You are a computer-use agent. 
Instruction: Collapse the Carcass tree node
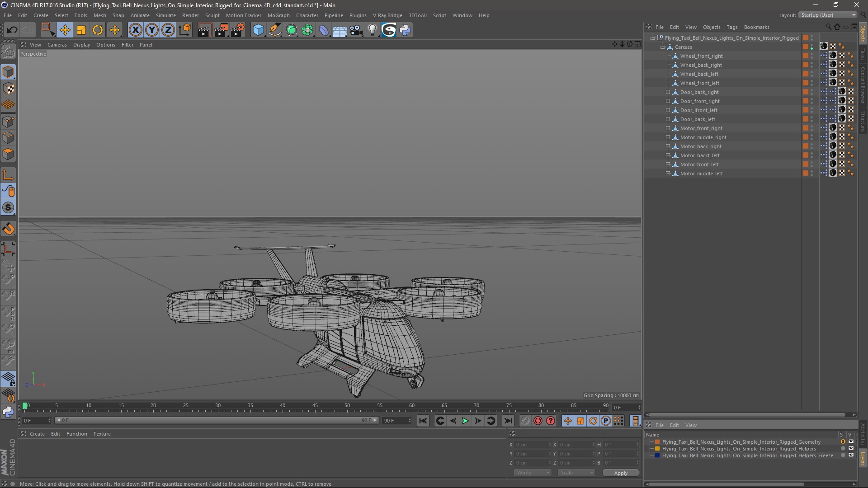(x=663, y=47)
